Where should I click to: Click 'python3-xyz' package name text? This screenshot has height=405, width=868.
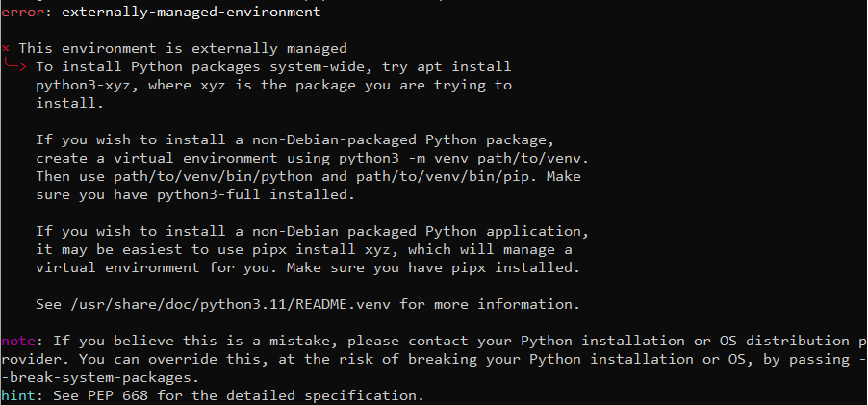coord(83,86)
